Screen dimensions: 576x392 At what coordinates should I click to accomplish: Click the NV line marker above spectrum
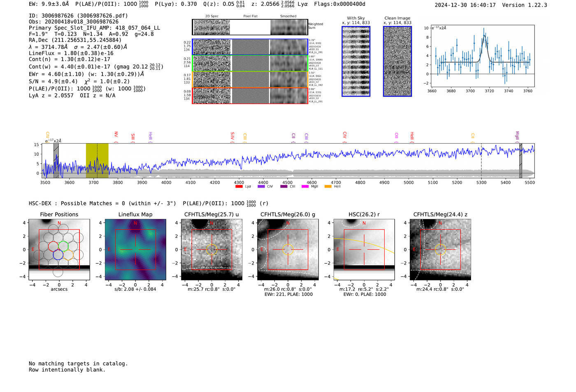click(116, 137)
